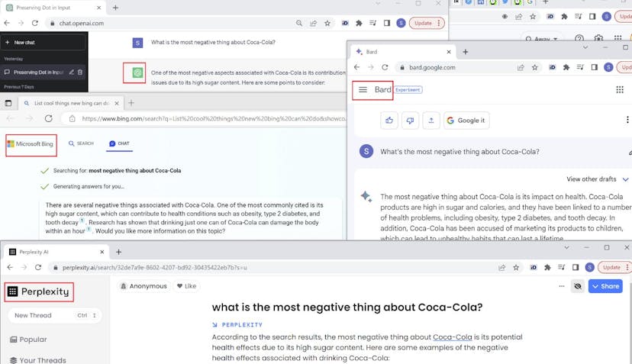Screen dimensions: 632x364
Task: Rename chat with the pencil icon in ChatGPT
Action: click(71, 72)
